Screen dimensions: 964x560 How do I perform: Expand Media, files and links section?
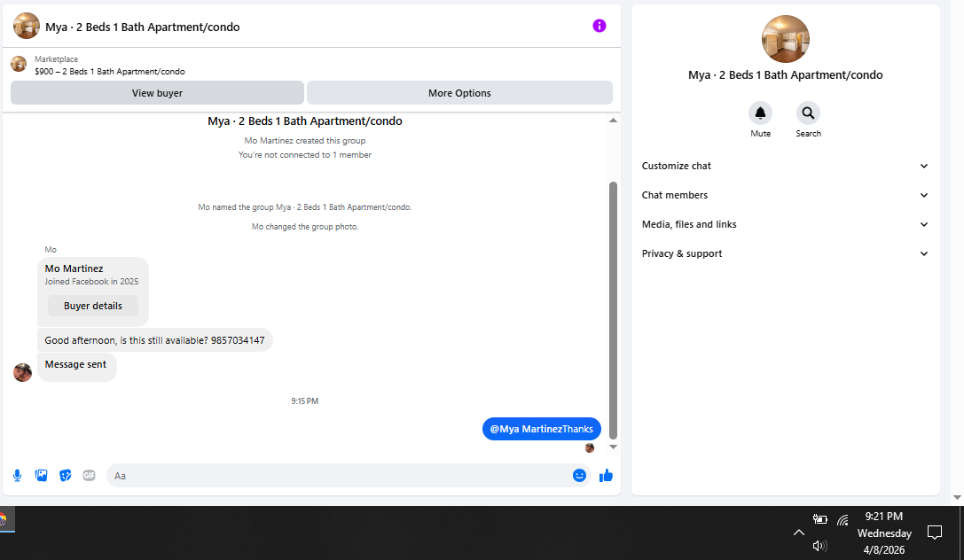[785, 225]
